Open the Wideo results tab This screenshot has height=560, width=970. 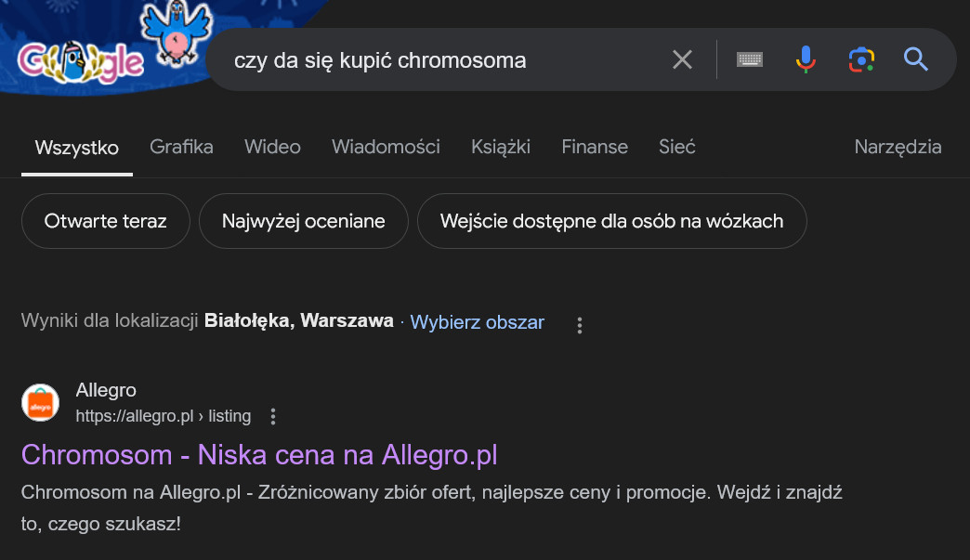click(x=272, y=147)
